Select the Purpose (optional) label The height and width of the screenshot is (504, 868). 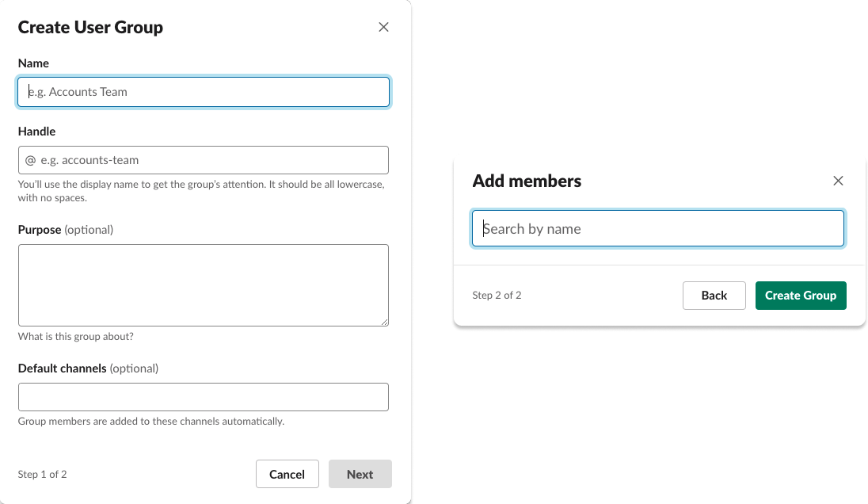(x=66, y=230)
